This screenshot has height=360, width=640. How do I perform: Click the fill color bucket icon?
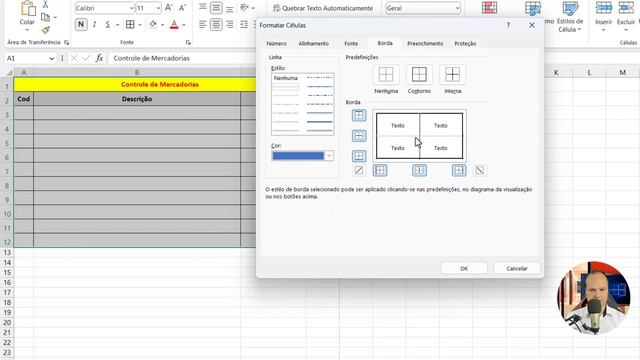153,24
